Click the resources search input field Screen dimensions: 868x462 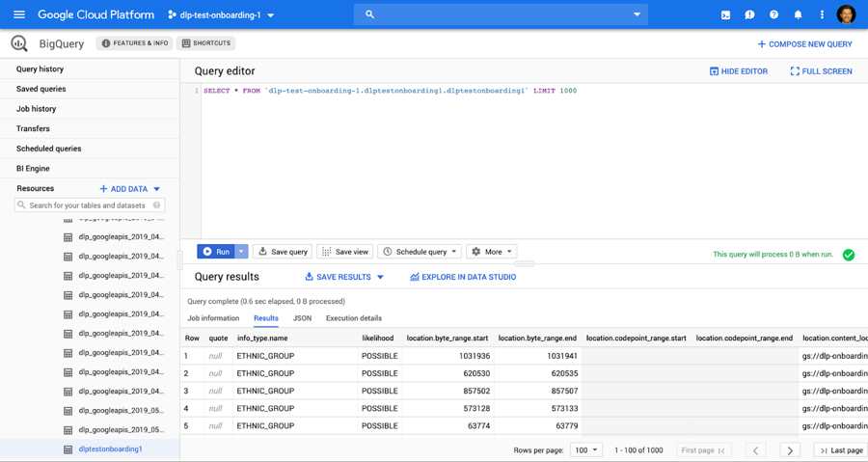[x=88, y=205]
